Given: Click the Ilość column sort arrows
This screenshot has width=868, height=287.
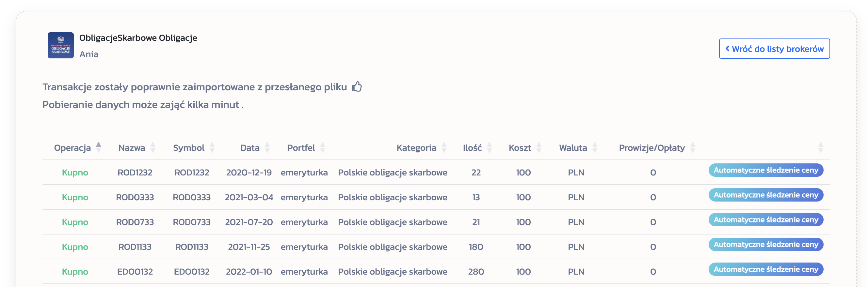Looking at the screenshot, I should click(x=489, y=147).
